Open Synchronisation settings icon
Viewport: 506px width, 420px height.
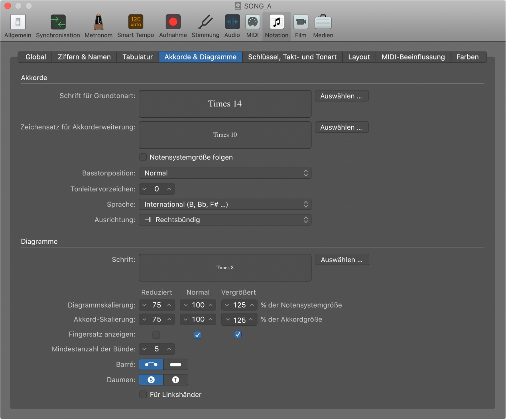pos(58,22)
